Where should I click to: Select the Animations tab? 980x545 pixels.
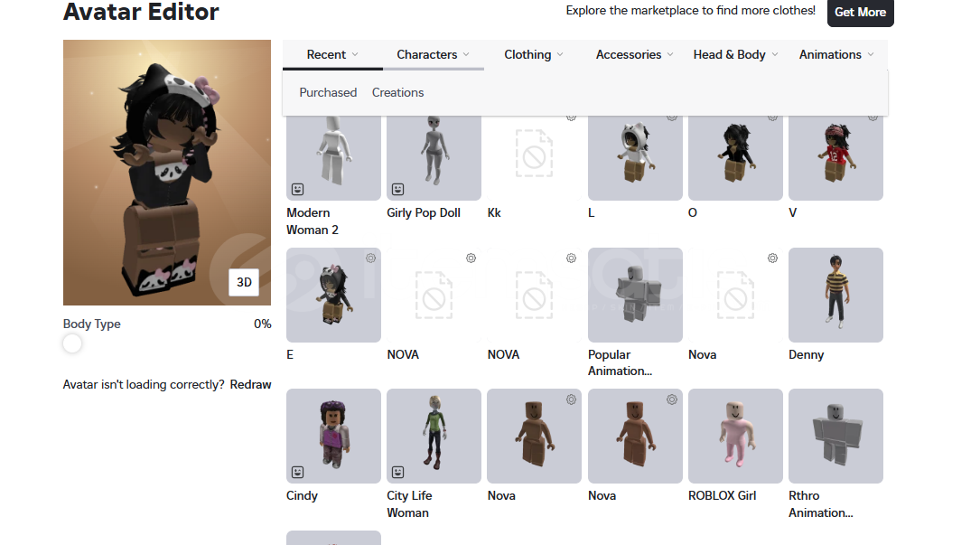click(836, 54)
